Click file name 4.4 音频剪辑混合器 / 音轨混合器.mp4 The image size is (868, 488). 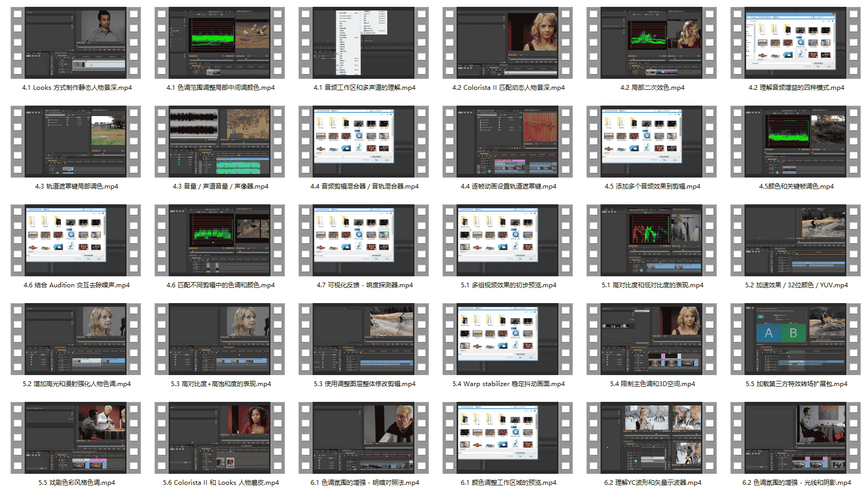364,186
